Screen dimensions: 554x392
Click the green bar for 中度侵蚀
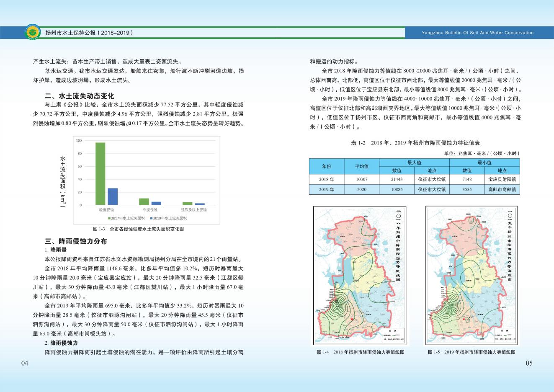[144, 202]
